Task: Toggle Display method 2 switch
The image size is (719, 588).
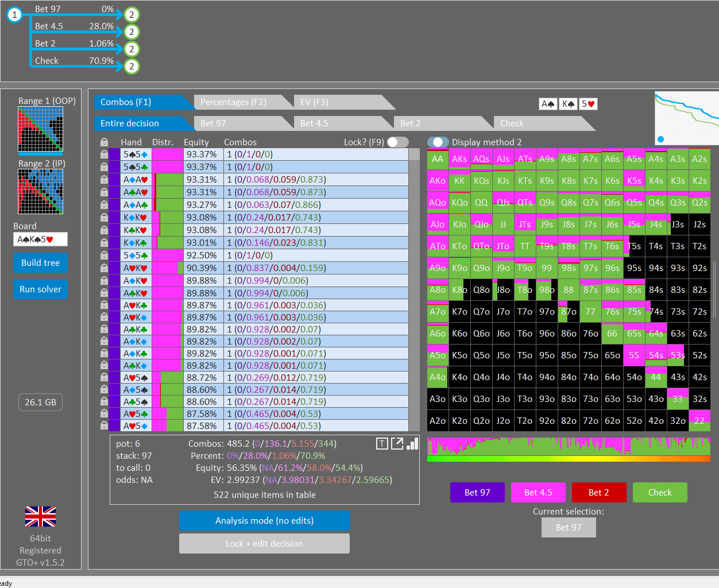Action: (438, 142)
